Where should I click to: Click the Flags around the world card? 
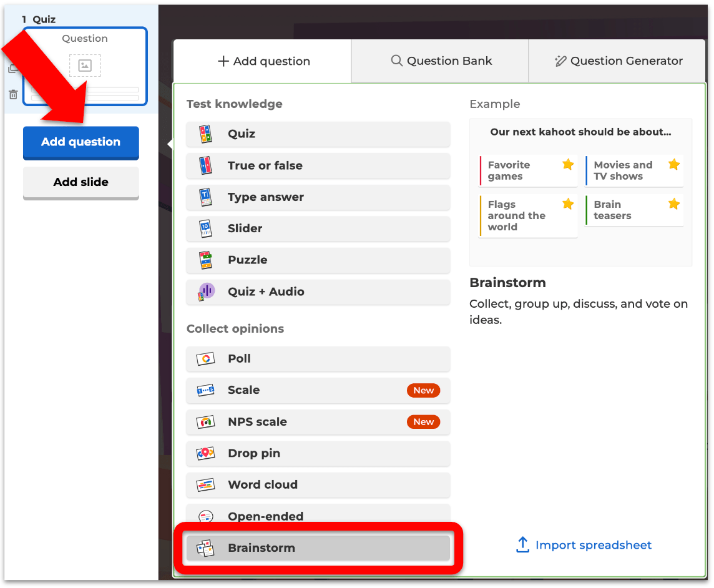528,216
